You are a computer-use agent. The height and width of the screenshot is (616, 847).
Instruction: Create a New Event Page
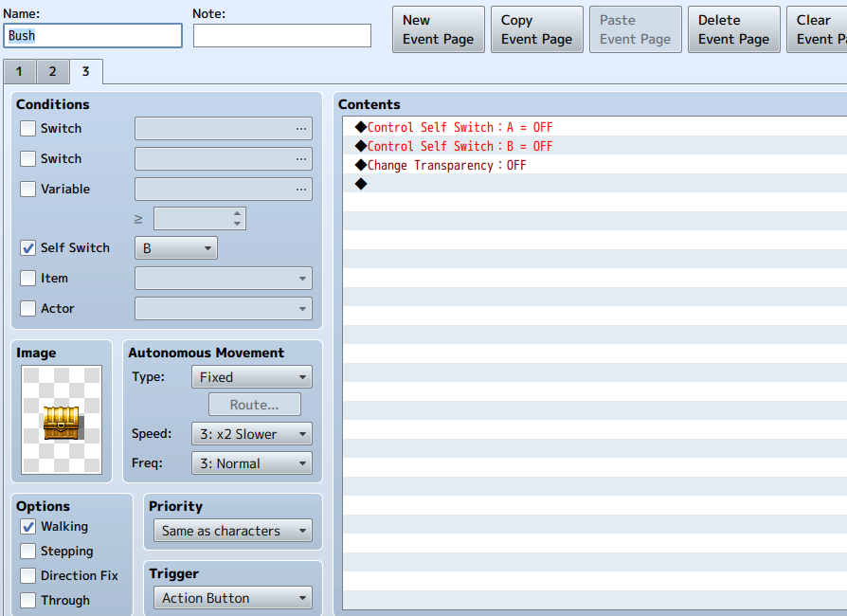(x=438, y=29)
